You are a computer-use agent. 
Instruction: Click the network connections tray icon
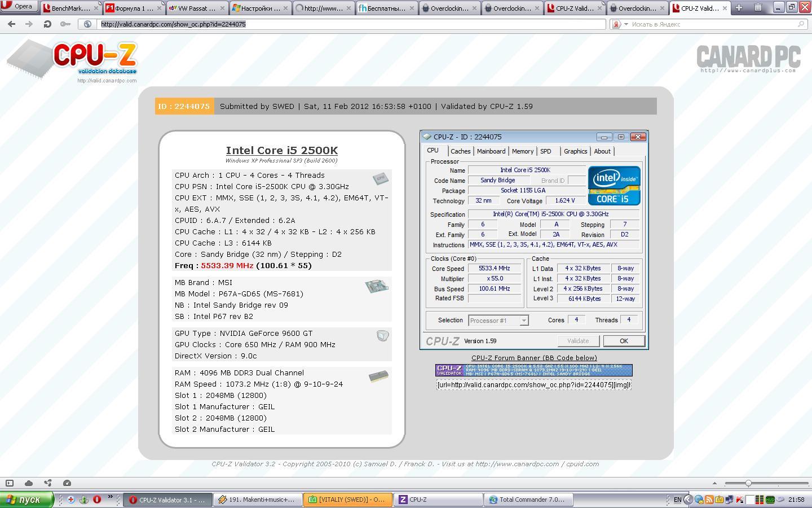tap(730, 500)
